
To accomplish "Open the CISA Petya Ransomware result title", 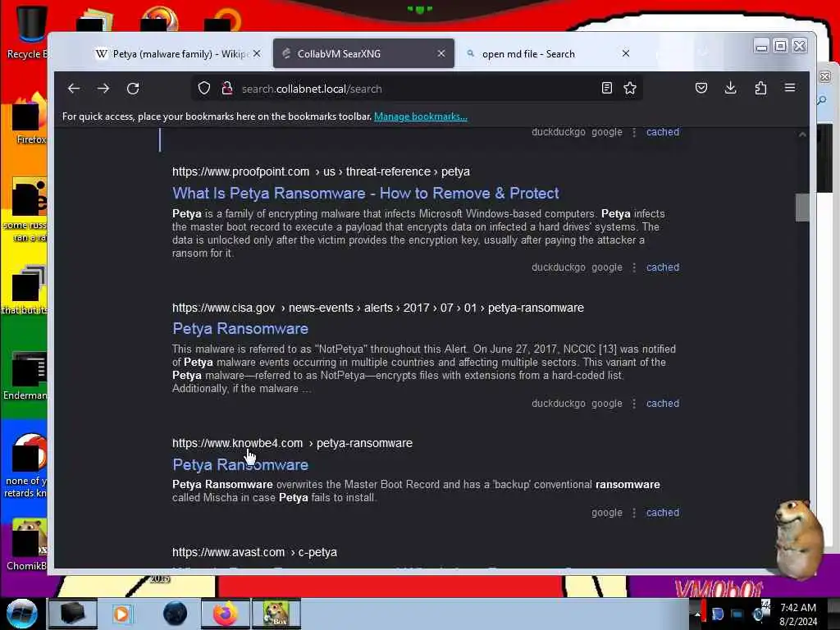I will (240, 328).
